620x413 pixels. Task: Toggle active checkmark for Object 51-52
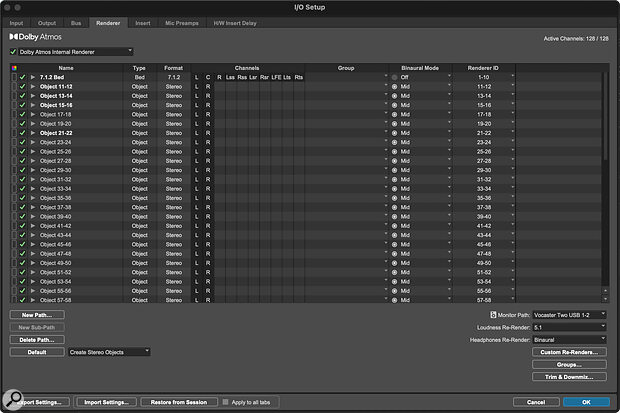[x=23, y=272]
